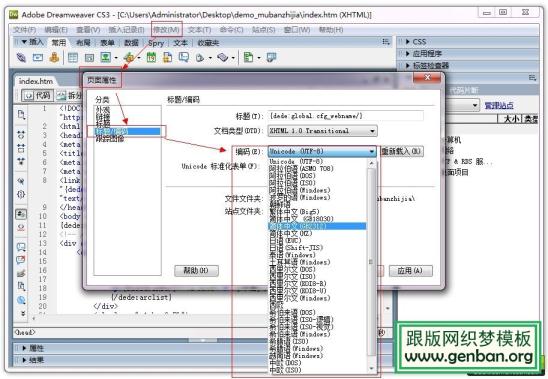Open the Script dropdown arrow in insert bar

point(233,58)
